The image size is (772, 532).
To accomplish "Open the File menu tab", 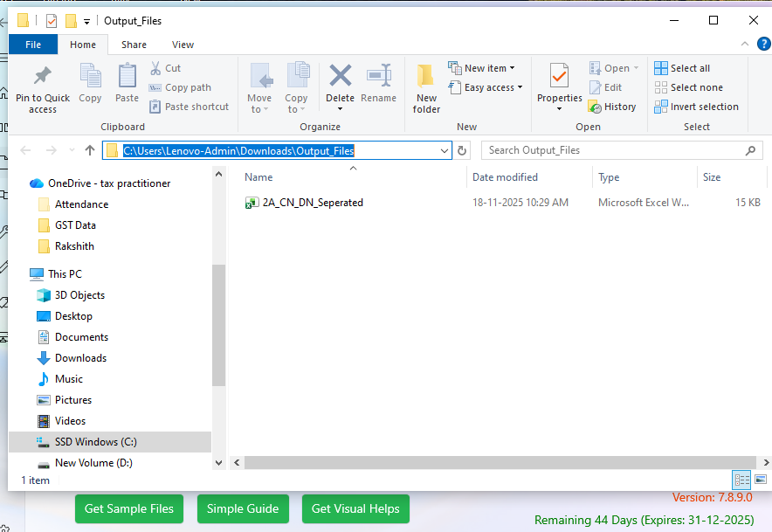I will pyautogui.click(x=33, y=45).
